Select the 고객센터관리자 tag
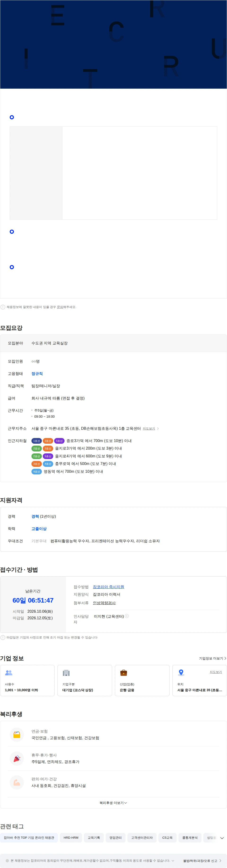This screenshot has width=227, height=868. pos(142,838)
